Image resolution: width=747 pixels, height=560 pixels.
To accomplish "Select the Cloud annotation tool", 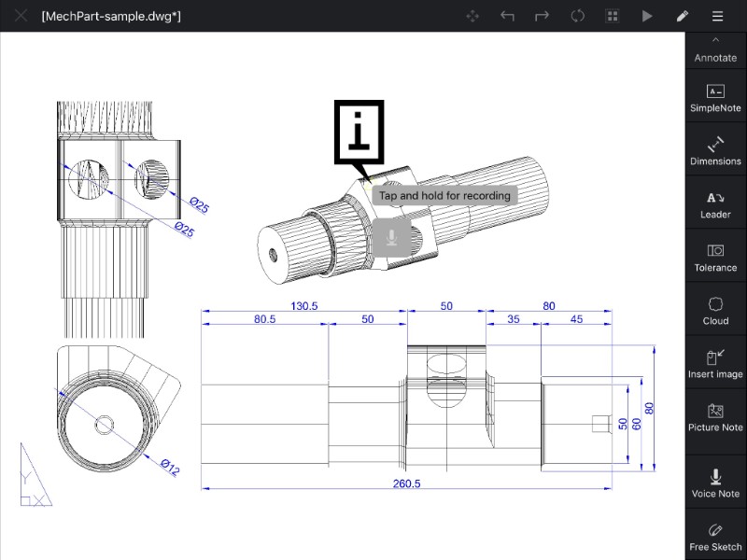I will (715, 312).
